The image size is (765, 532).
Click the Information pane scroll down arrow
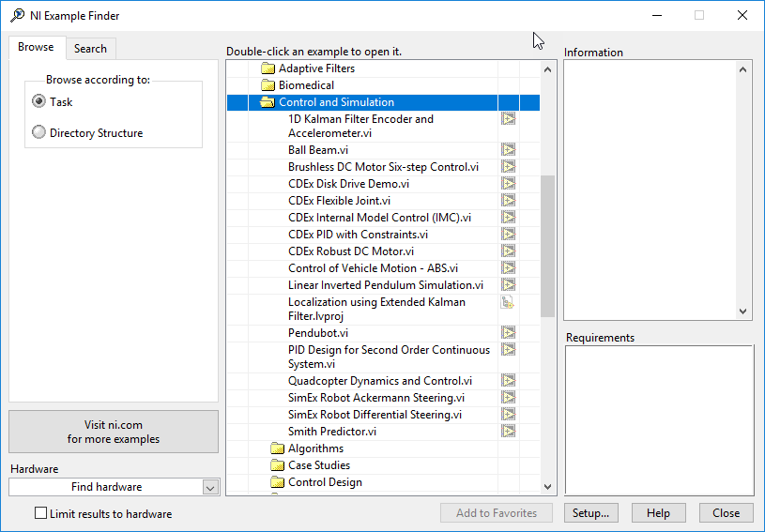(742, 312)
